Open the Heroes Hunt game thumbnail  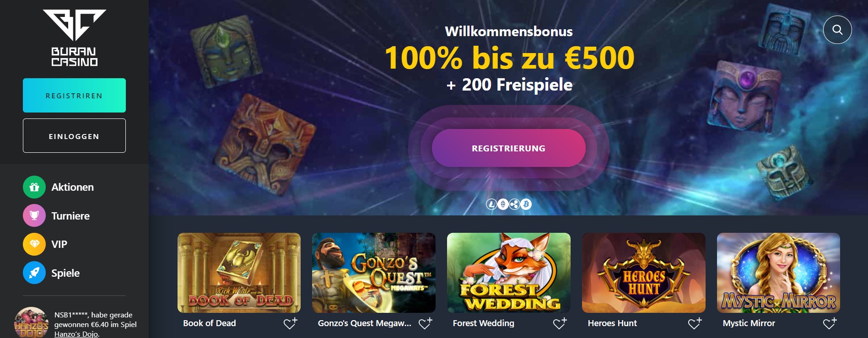click(643, 273)
